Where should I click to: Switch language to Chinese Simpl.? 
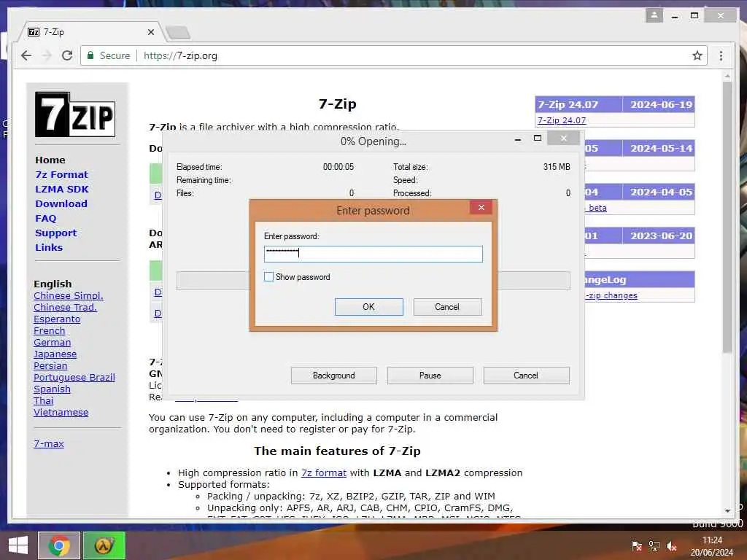(x=68, y=296)
